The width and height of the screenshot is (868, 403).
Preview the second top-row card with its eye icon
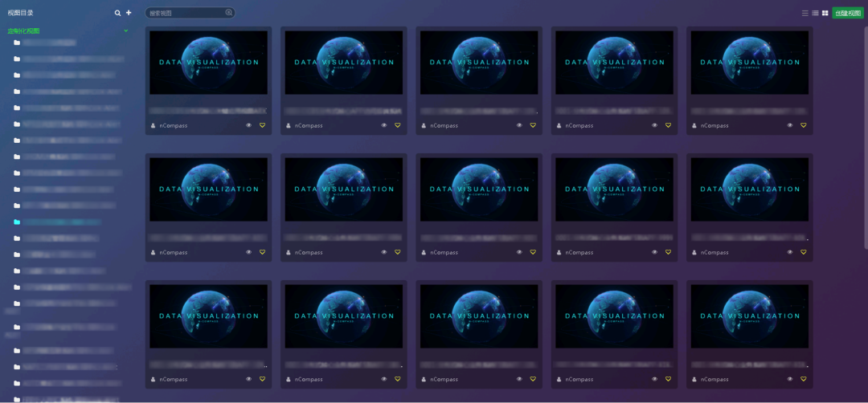coord(384,125)
